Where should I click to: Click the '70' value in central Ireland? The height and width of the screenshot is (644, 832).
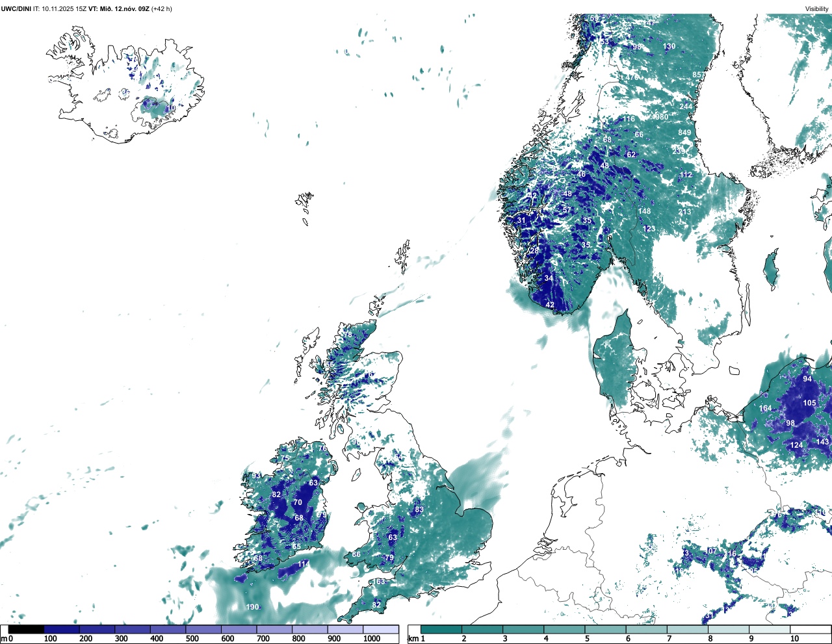[298, 502]
